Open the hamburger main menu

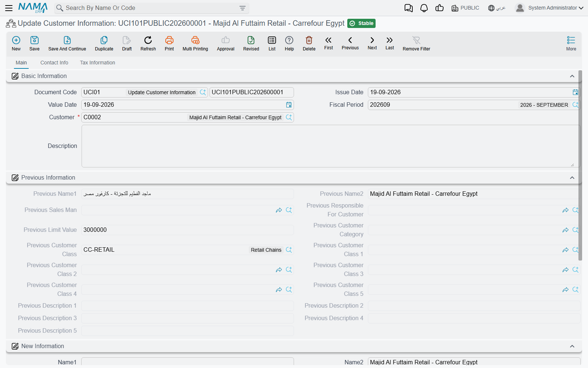click(9, 8)
